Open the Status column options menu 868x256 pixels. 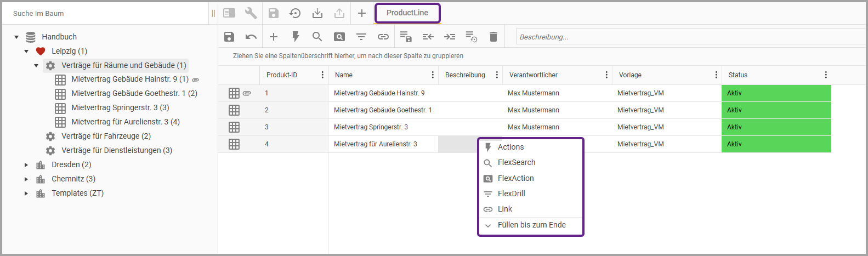pos(826,75)
